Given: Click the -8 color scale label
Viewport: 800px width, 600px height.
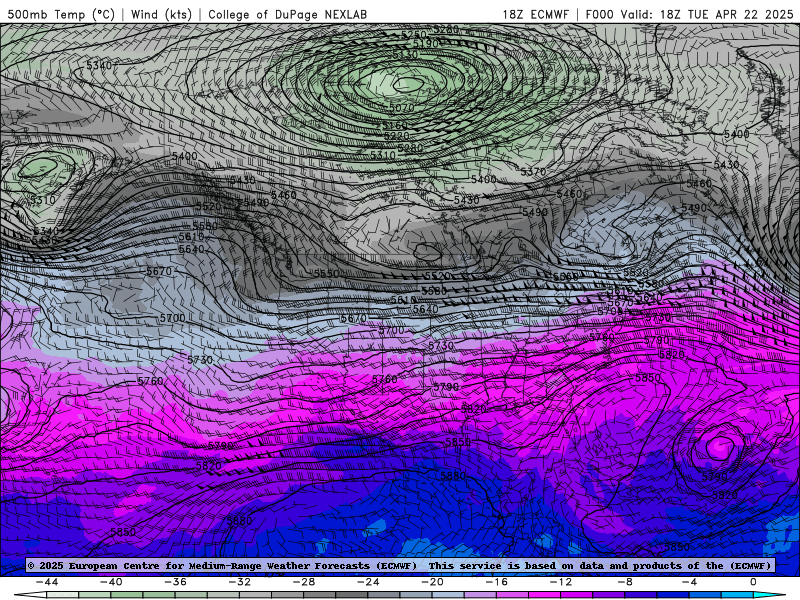Looking at the screenshot, I should point(626,582).
